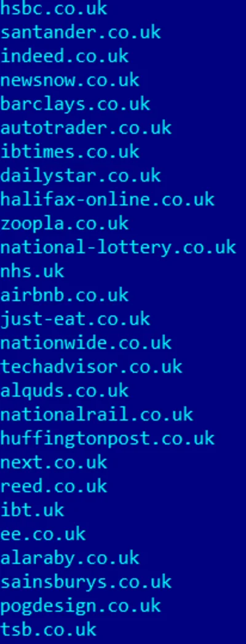
Task: Click the hsbc.co.uk line
Action: click(x=54, y=9)
